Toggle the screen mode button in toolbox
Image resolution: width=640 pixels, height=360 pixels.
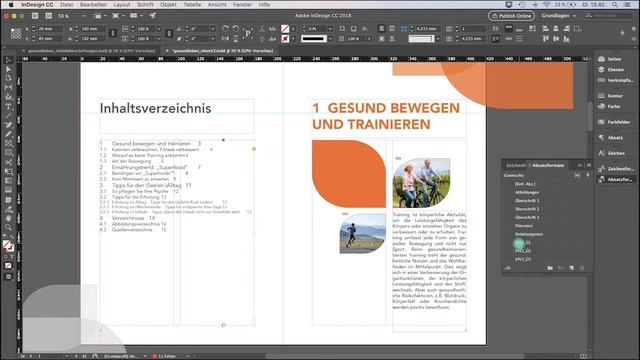[x=8, y=277]
